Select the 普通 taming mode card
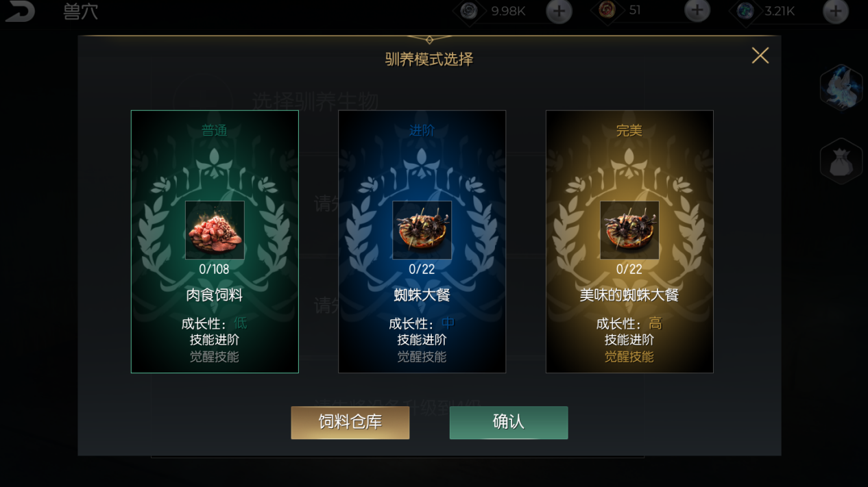 [x=215, y=242]
